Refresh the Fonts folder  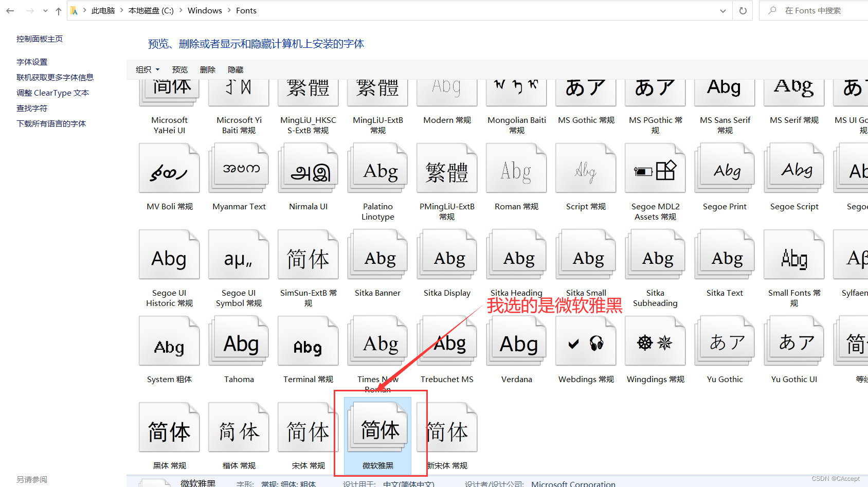pos(743,11)
